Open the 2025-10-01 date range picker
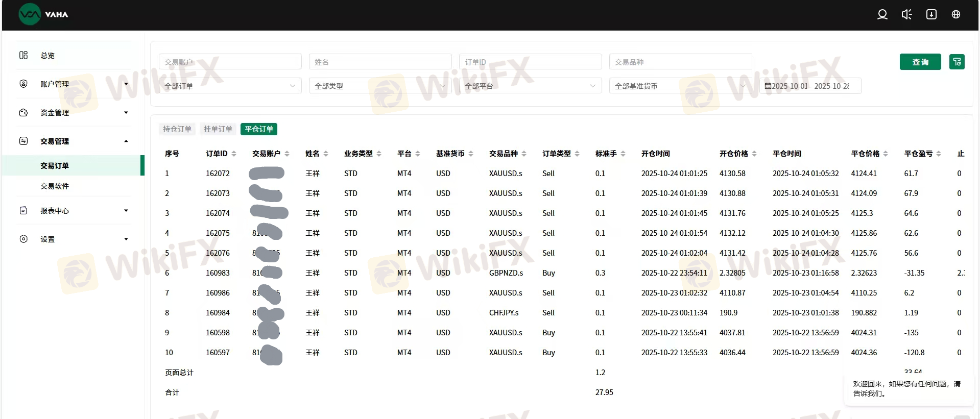 coord(810,86)
